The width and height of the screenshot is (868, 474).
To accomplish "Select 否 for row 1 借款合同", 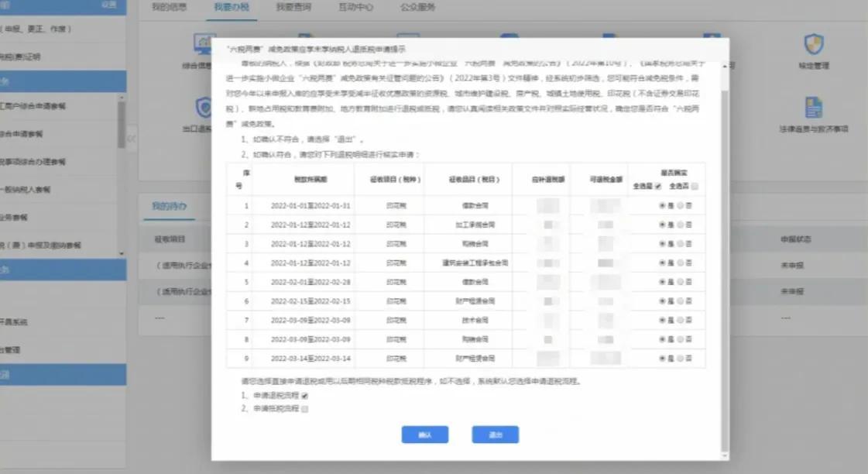I will [681, 205].
